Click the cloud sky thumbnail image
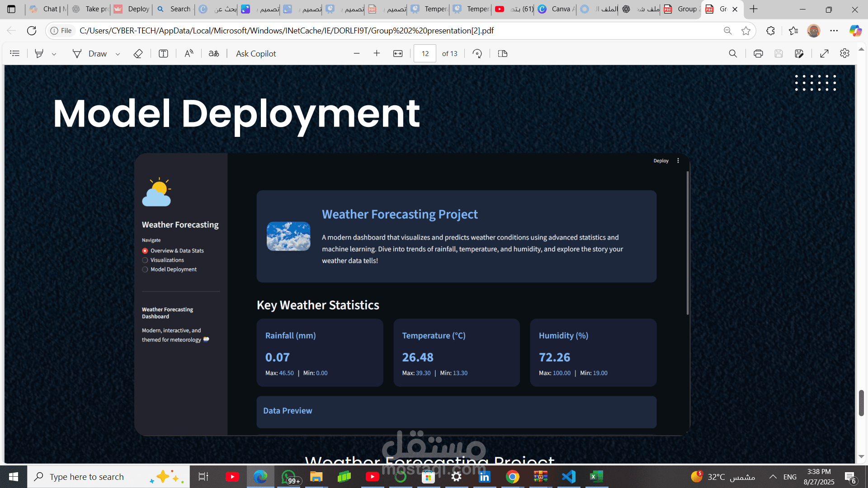The image size is (868, 488). tap(288, 236)
